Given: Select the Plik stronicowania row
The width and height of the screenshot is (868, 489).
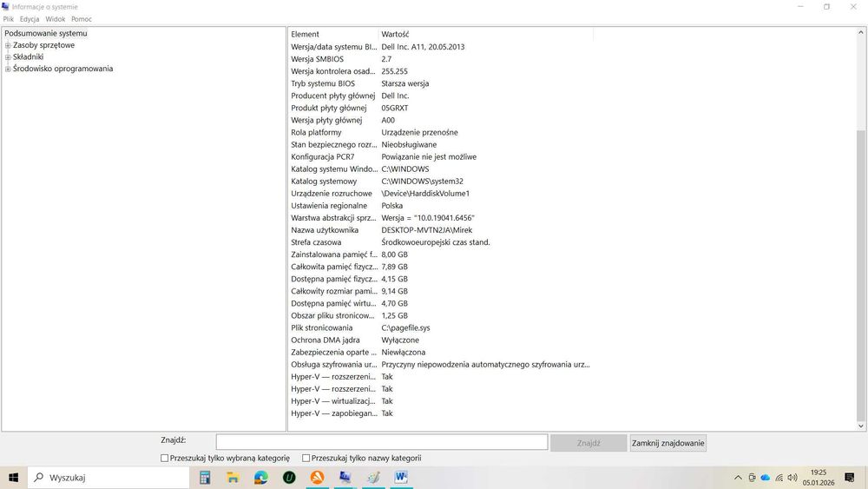Looking at the screenshot, I should 441,327.
